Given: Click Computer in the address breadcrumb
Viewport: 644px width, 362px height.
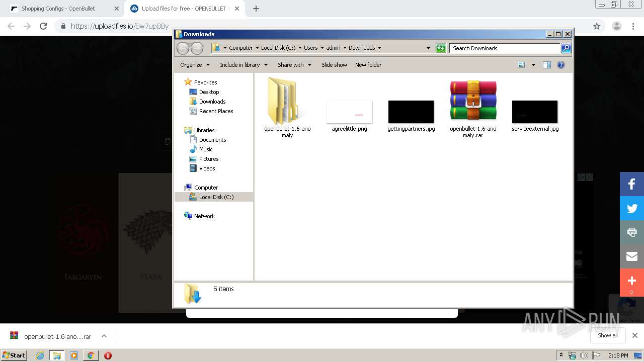Looking at the screenshot, I should (x=240, y=48).
